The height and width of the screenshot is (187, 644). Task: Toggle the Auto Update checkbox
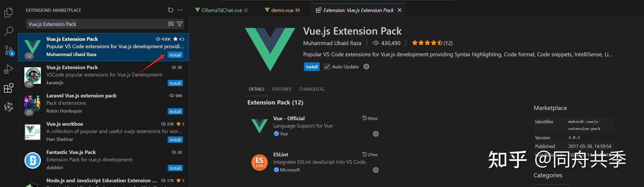pos(327,67)
